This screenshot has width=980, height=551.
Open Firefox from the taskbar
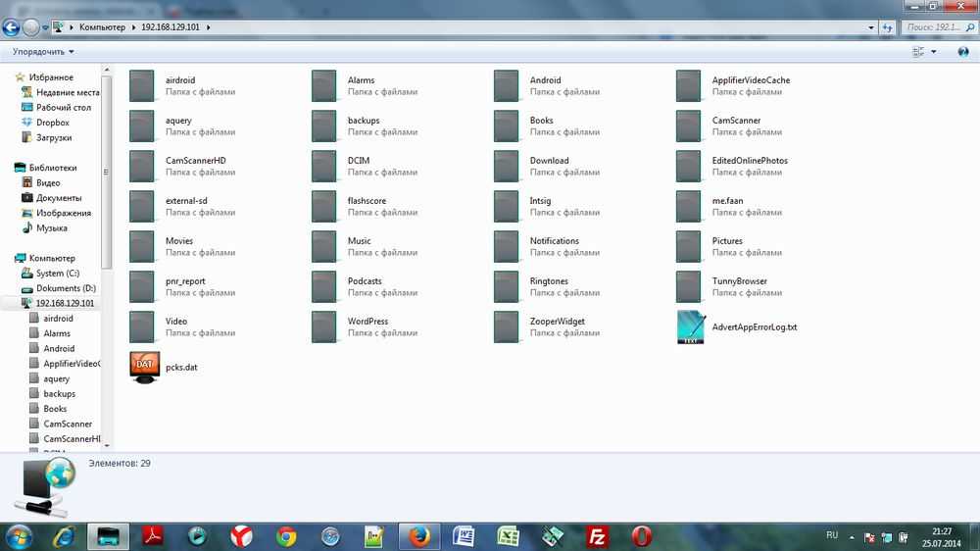(x=418, y=536)
